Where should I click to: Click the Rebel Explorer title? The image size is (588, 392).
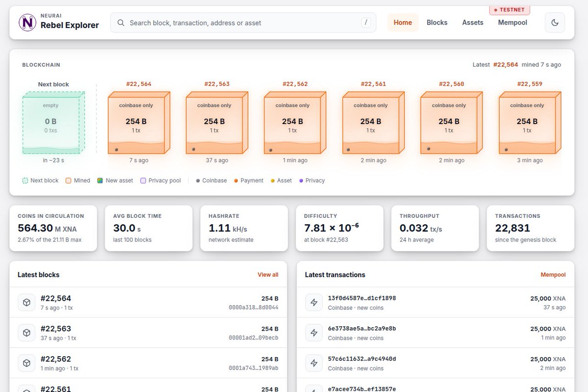70,26
